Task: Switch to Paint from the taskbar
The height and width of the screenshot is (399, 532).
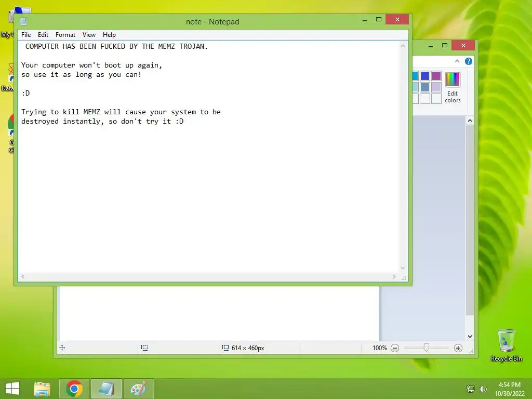Action: coord(138,389)
